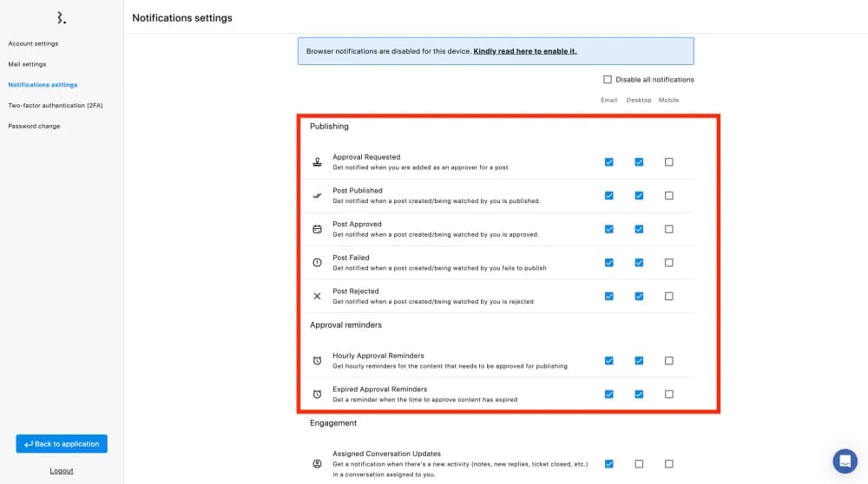Uncheck Email for Approval Requested

pos(609,162)
